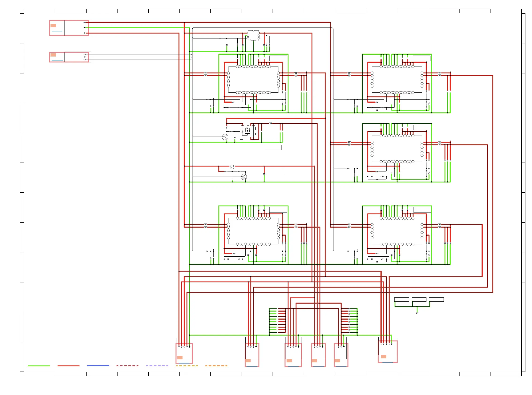Click the ground symbol below the three small boxes
The width and height of the screenshot is (532, 395).
point(417,313)
